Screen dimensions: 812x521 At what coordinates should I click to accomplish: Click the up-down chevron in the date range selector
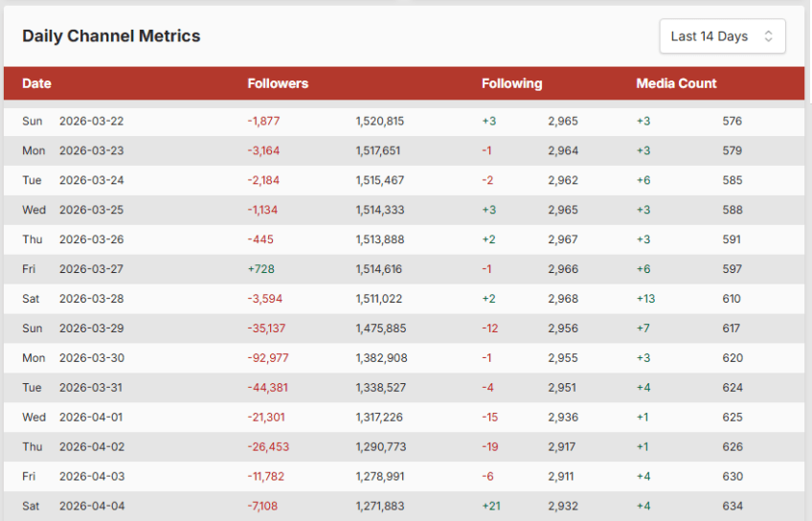768,36
